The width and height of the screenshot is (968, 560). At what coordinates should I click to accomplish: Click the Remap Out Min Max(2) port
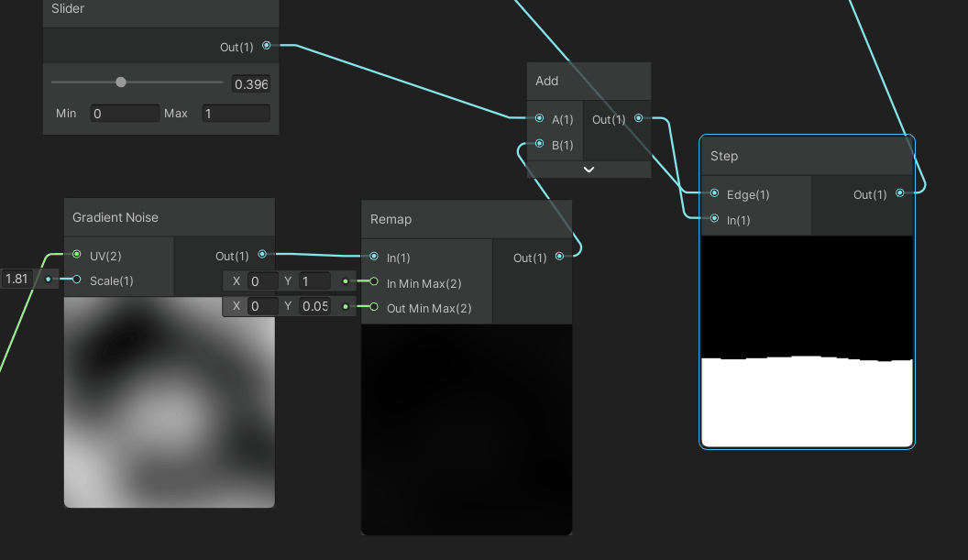tap(374, 307)
